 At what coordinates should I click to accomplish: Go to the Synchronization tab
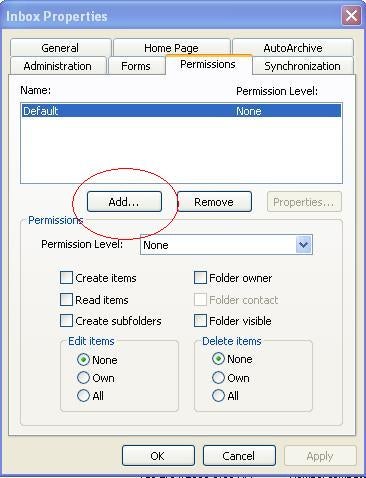[302, 66]
